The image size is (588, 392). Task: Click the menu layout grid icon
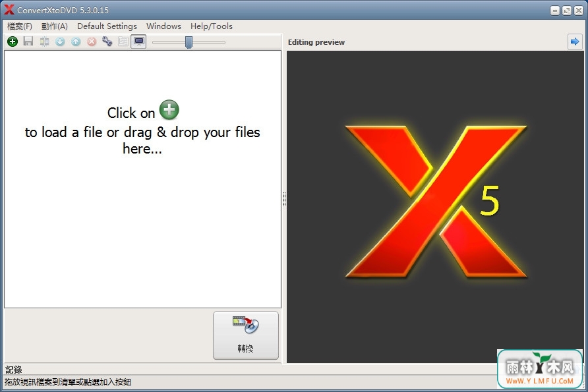coord(123,42)
